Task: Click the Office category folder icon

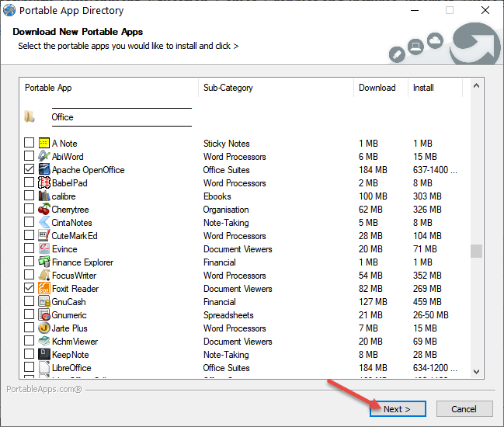Action: click(30, 116)
